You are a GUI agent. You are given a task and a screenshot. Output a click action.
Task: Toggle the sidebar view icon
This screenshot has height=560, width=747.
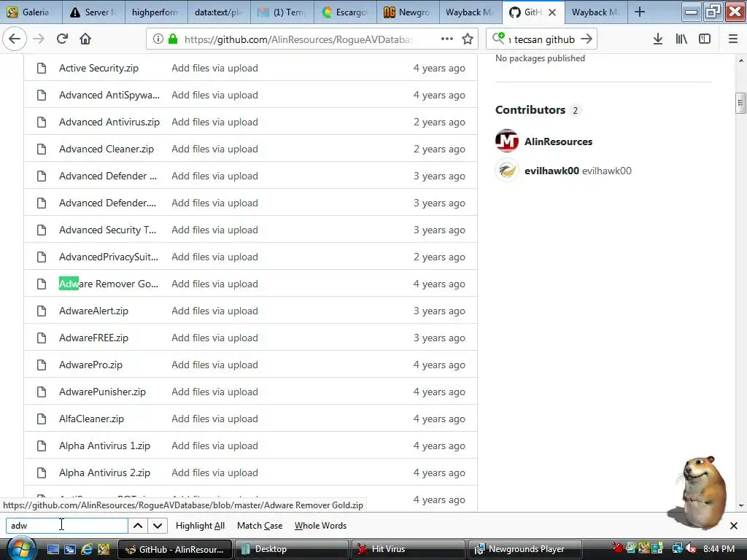705,39
